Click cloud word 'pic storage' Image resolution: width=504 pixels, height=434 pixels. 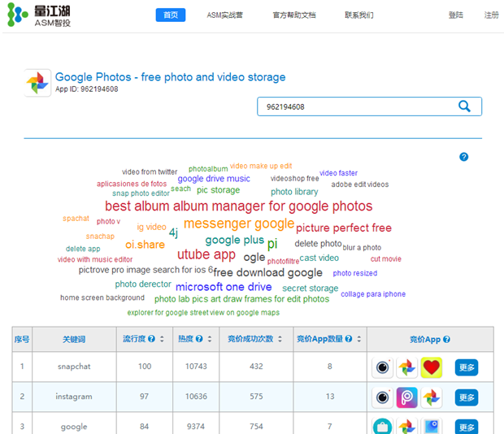click(x=218, y=190)
